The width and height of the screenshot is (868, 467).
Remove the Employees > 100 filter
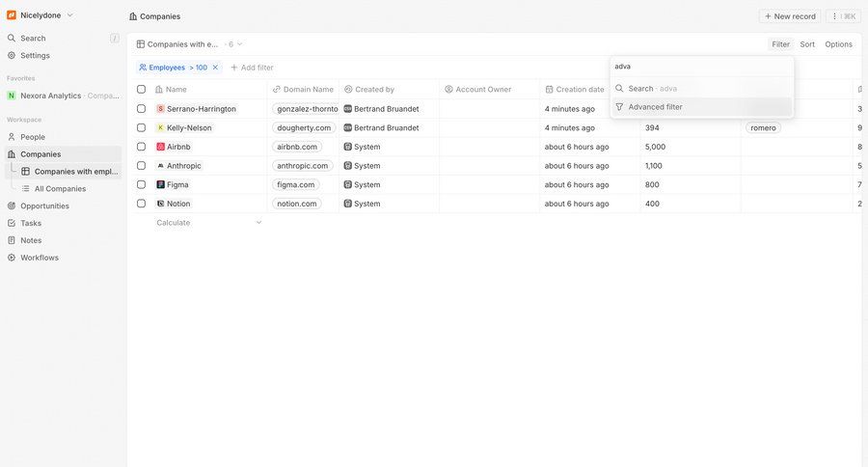click(215, 67)
